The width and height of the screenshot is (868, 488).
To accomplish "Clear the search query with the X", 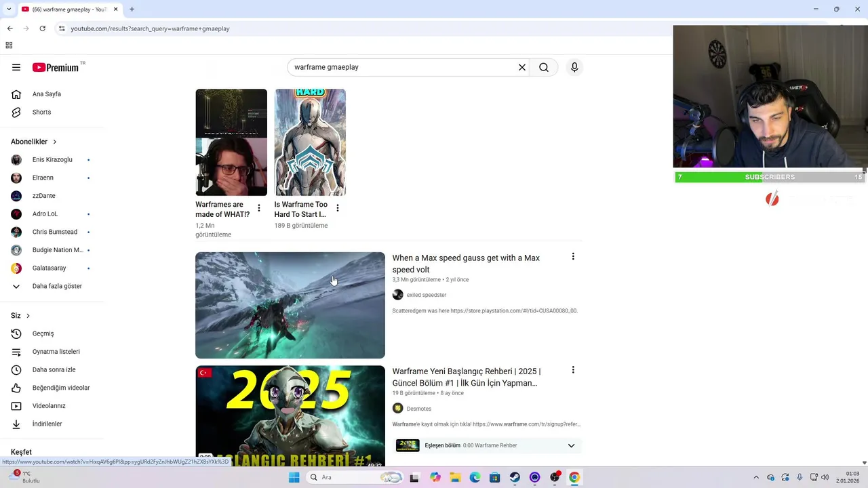I will click(x=522, y=67).
